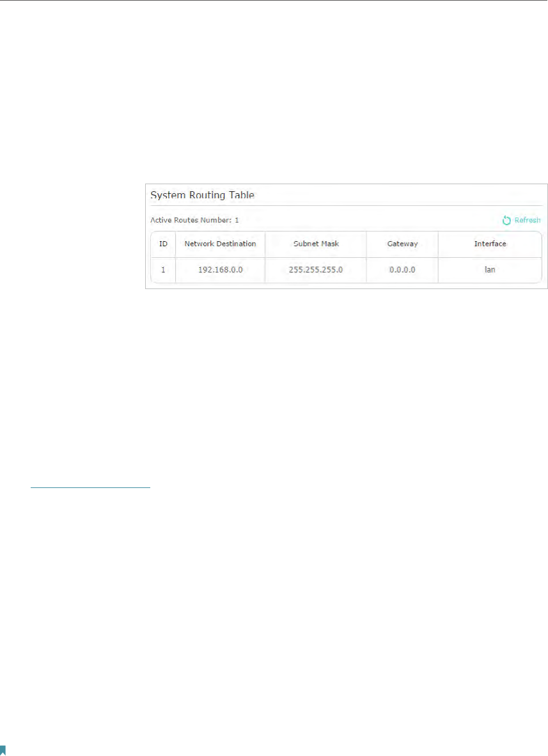Click the Interface column header
The image size is (548, 756).
[490, 244]
